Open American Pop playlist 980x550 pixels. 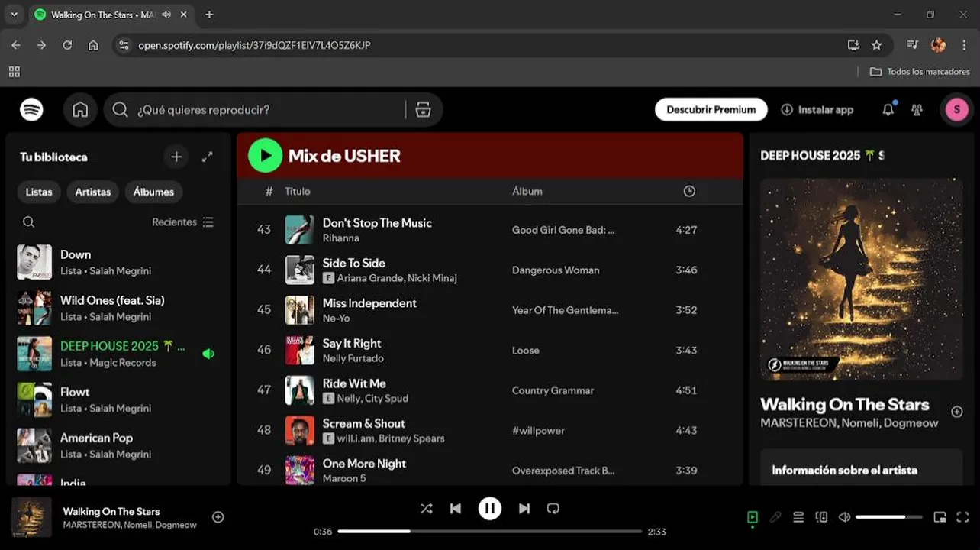116,445
